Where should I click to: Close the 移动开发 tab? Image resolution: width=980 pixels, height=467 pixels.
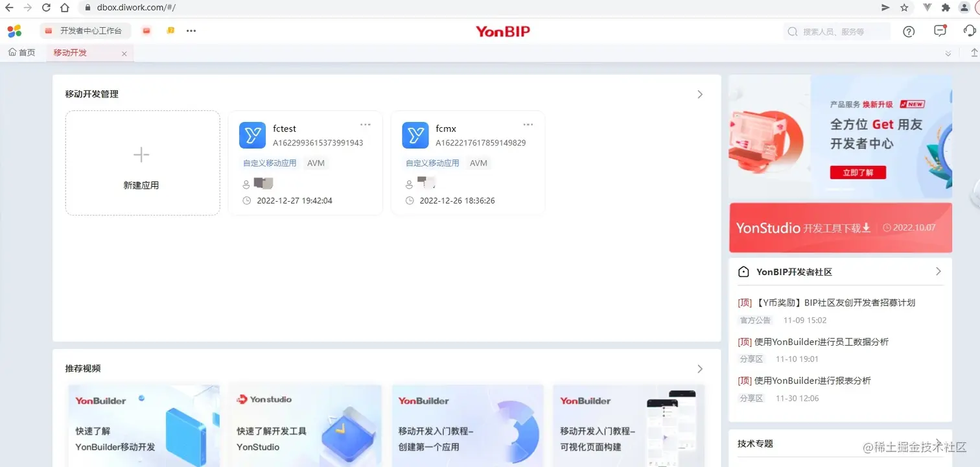click(x=124, y=54)
